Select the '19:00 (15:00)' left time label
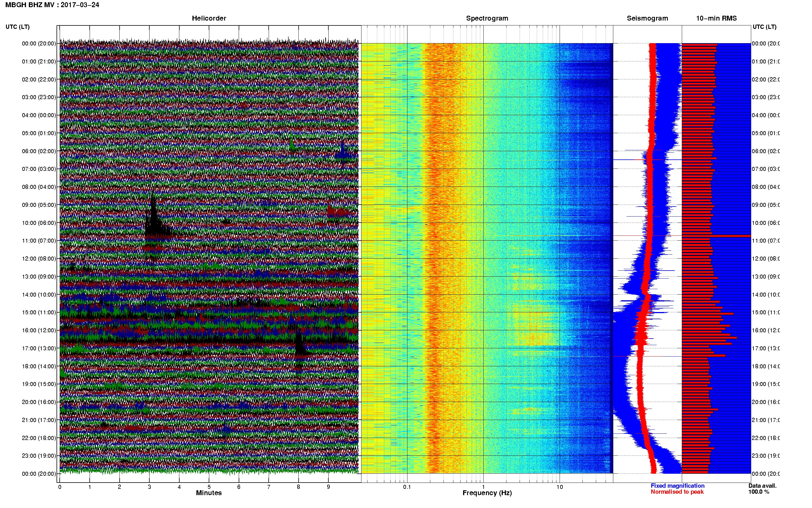The width and height of the screenshot is (812, 508). click(39, 384)
